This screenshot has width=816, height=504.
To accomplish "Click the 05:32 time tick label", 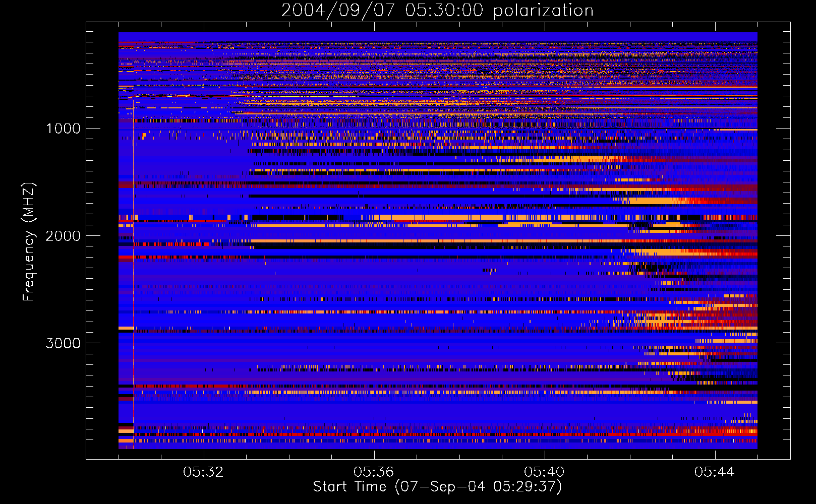I will click(x=203, y=472).
